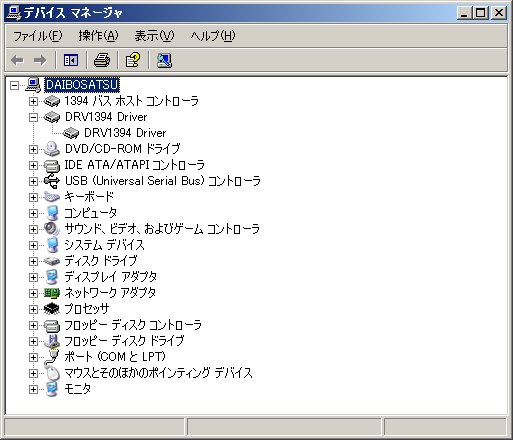Select the キーボード tree item
This screenshot has height=440, width=513.
click(x=89, y=197)
